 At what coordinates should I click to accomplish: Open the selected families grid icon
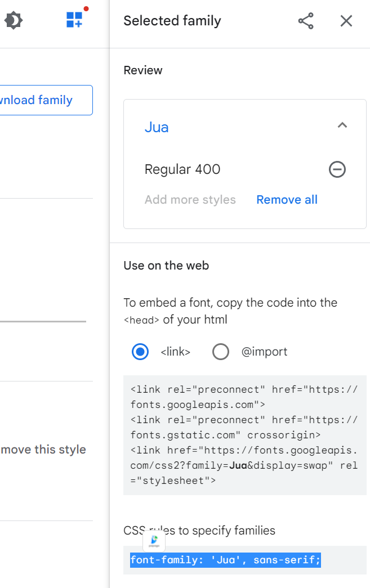click(x=75, y=20)
